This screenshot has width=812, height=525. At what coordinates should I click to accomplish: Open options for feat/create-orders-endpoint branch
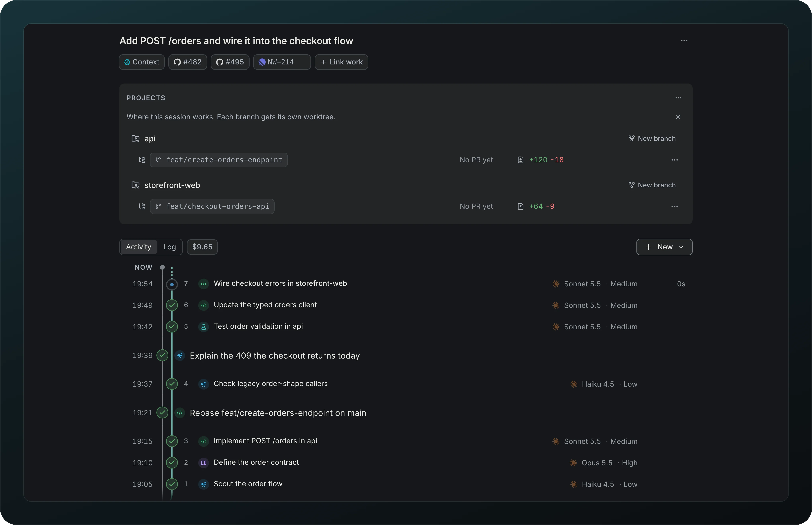tap(674, 160)
